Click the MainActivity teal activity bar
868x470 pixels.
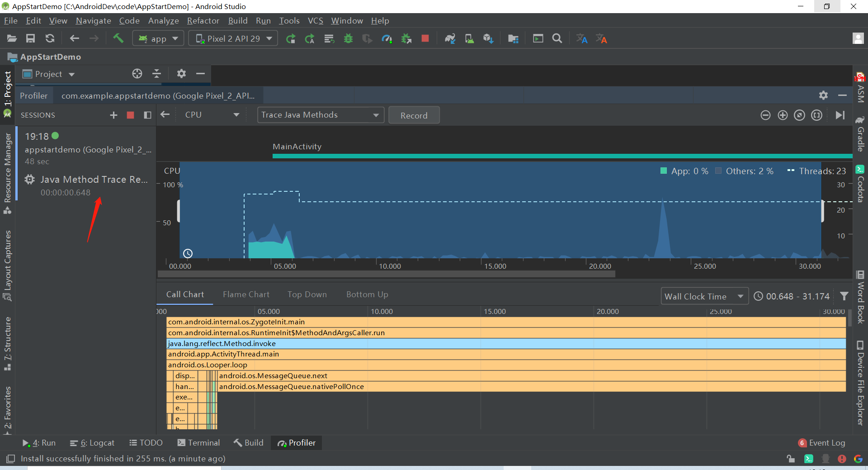pos(562,156)
